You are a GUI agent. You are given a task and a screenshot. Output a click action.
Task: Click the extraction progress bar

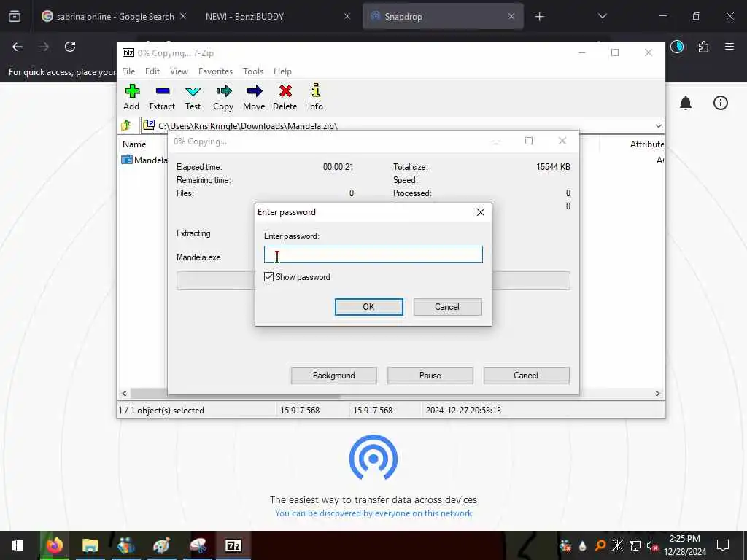point(373,281)
